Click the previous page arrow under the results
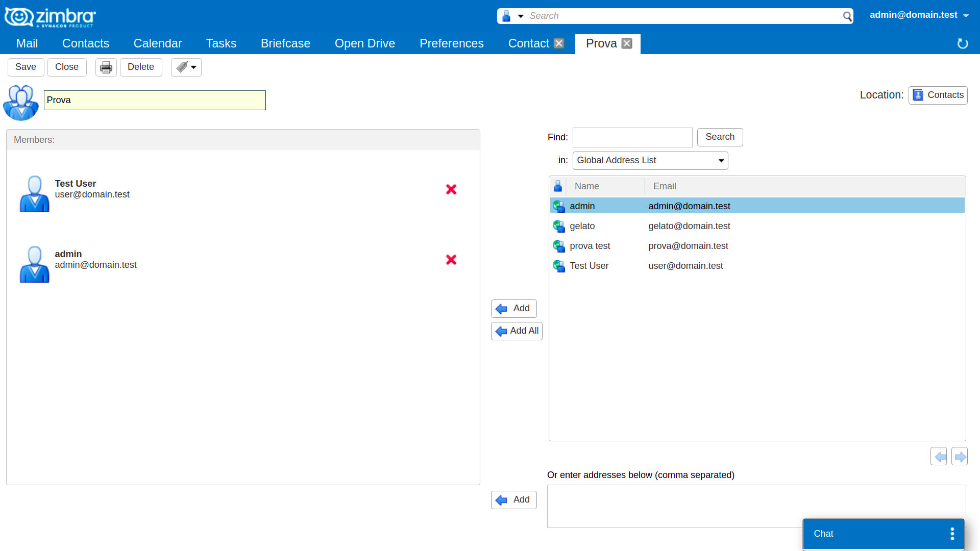The width and height of the screenshot is (980, 551). [939, 456]
